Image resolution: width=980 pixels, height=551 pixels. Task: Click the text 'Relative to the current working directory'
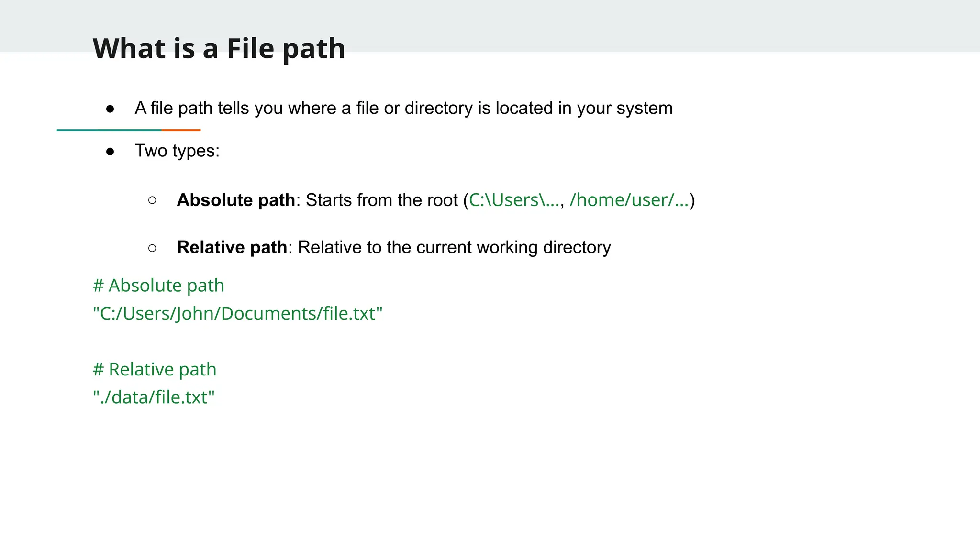(x=454, y=247)
